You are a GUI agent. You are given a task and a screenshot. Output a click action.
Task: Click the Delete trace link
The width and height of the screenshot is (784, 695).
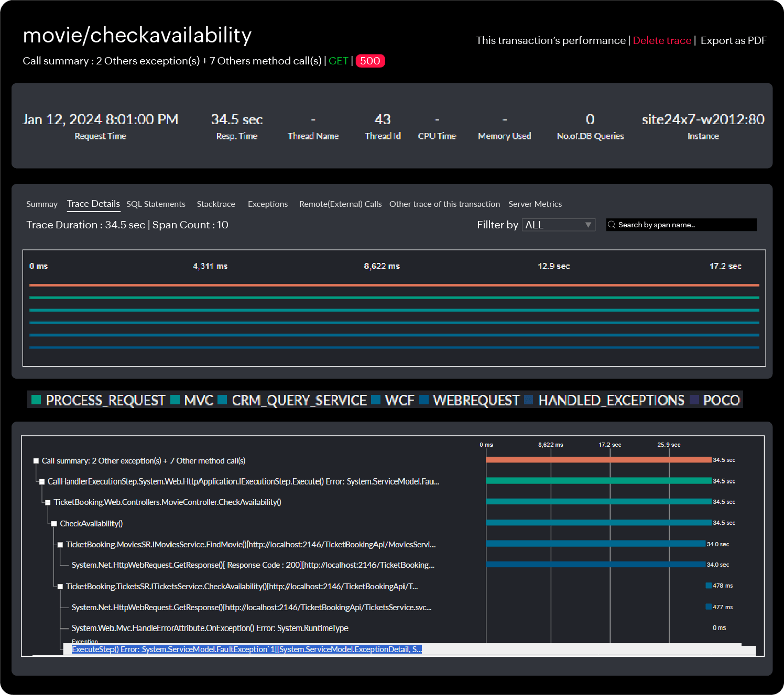[662, 40]
